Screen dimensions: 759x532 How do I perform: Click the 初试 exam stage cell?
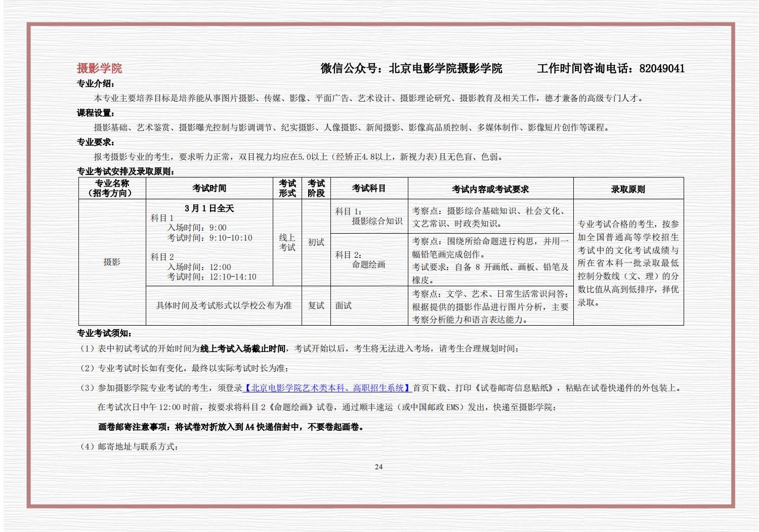(316, 242)
